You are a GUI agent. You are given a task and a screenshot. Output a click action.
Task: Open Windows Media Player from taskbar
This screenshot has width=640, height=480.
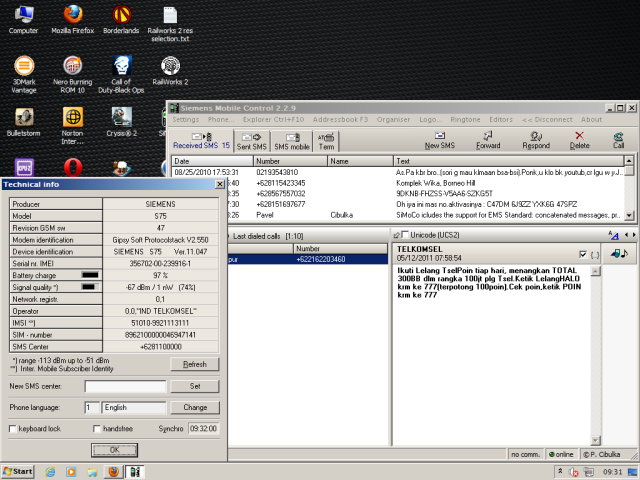(71, 472)
